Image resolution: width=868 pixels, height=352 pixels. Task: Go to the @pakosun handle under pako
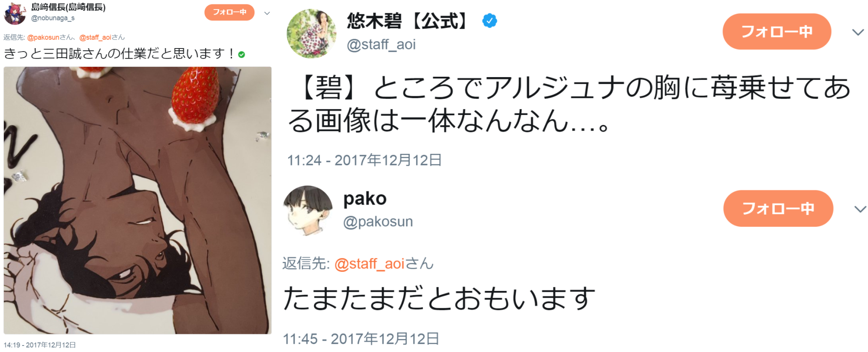coord(378,222)
